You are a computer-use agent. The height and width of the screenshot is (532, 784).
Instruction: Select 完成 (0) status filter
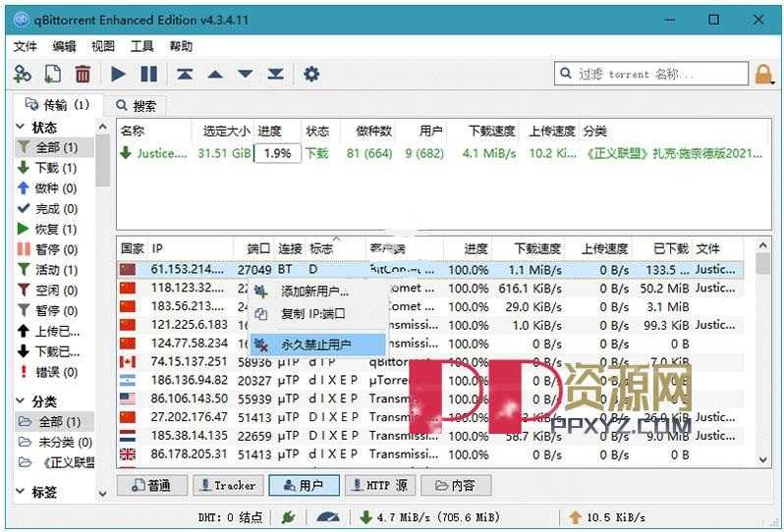54,209
